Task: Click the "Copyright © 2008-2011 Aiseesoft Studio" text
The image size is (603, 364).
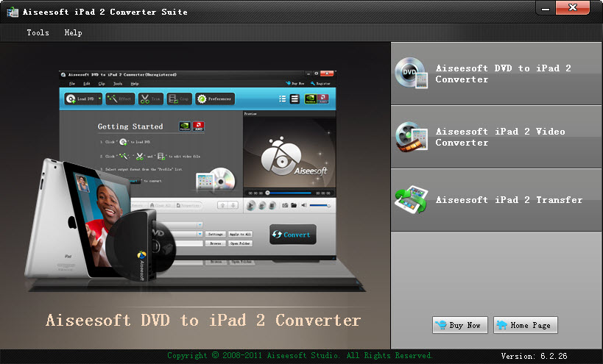Action: coord(253,356)
